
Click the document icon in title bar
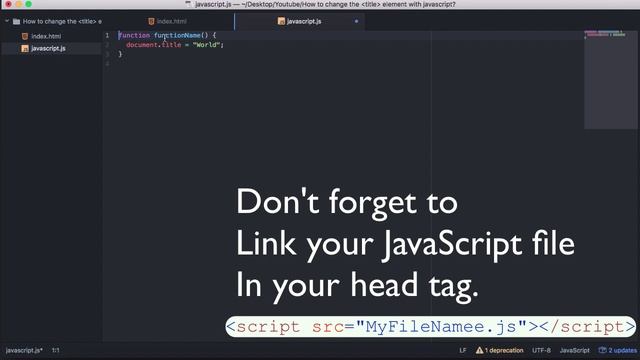[188, 4]
